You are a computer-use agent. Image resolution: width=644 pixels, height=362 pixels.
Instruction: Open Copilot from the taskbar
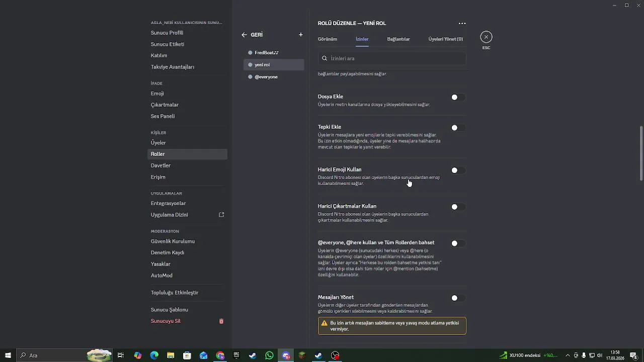pos(138,355)
